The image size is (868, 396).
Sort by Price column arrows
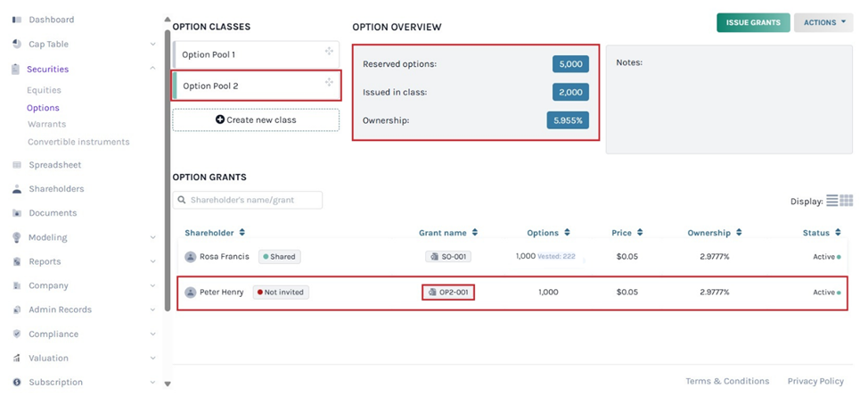640,233
